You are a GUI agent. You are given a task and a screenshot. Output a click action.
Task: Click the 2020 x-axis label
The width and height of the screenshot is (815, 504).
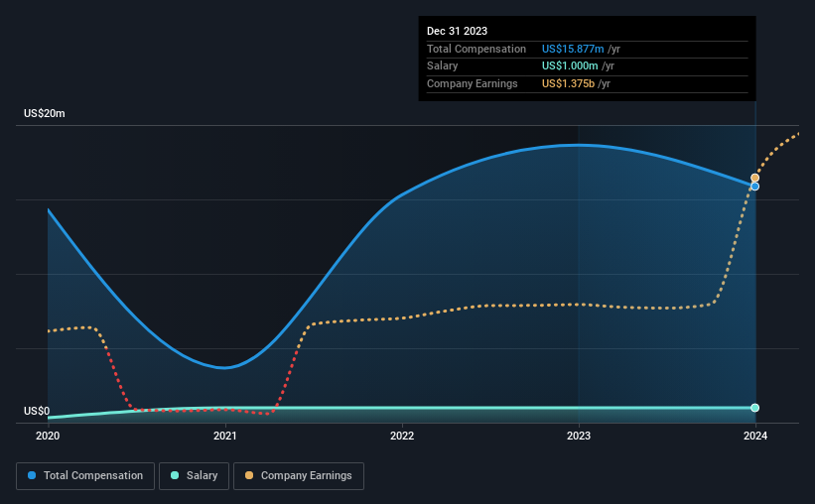click(x=48, y=436)
